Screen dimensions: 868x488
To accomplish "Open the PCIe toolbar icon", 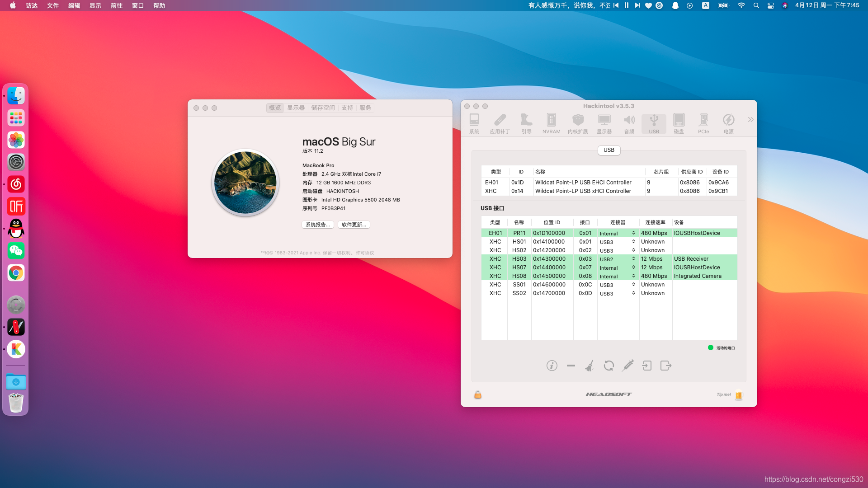I will [703, 123].
